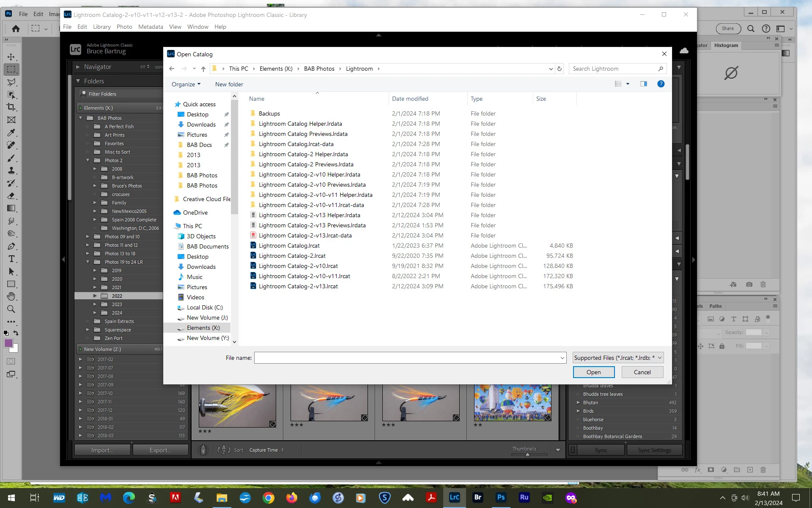
Task: Select the Crop tool in Photoshop toolbar
Action: pyautogui.click(x=11, y=107)
